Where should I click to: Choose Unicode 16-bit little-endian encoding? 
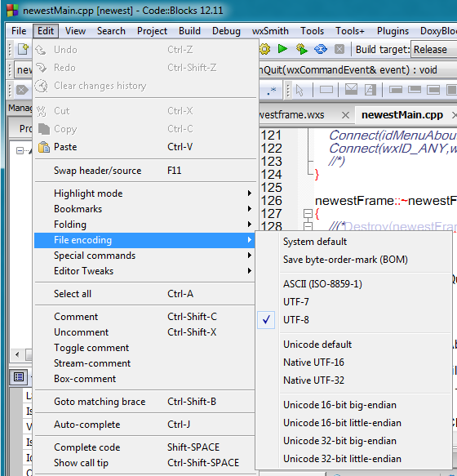click(353, 423)
